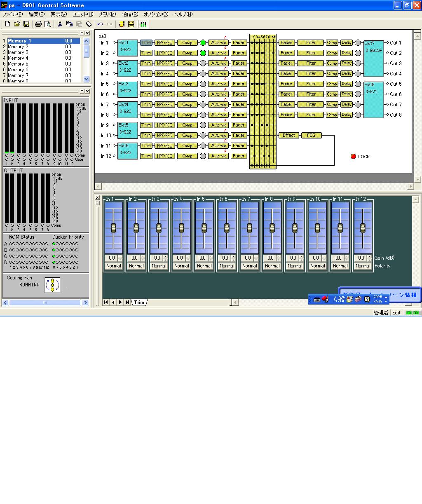Go to the first tab arrow

[106, 302]
